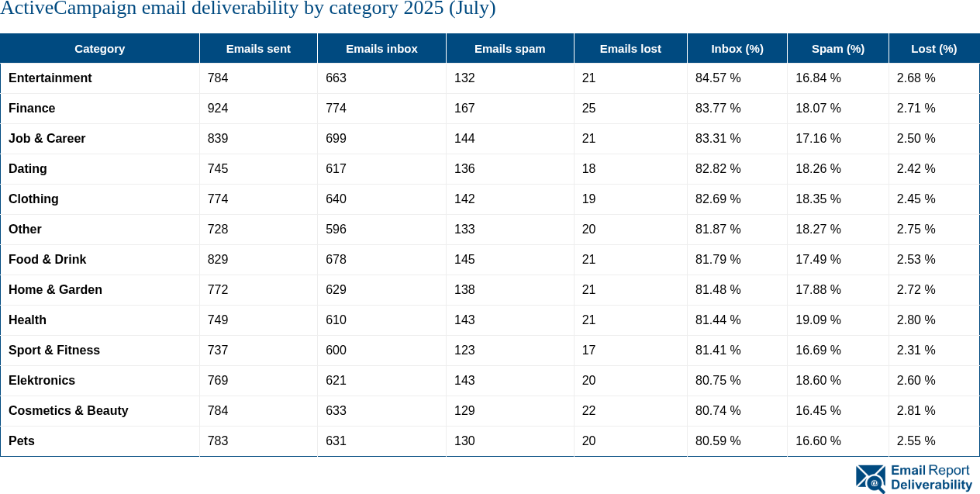Select the Cosmetics & Beauty row label

coord(68,411)
